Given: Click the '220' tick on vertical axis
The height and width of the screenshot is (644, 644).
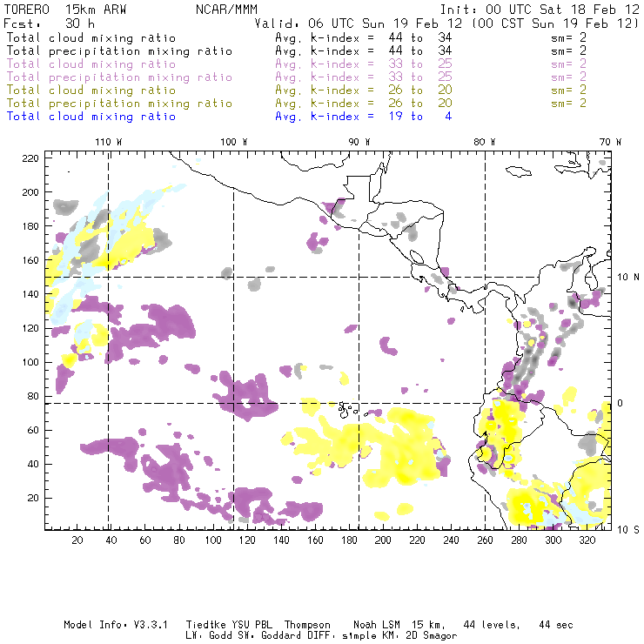Looking at the screenshot, I should (30, 158).
